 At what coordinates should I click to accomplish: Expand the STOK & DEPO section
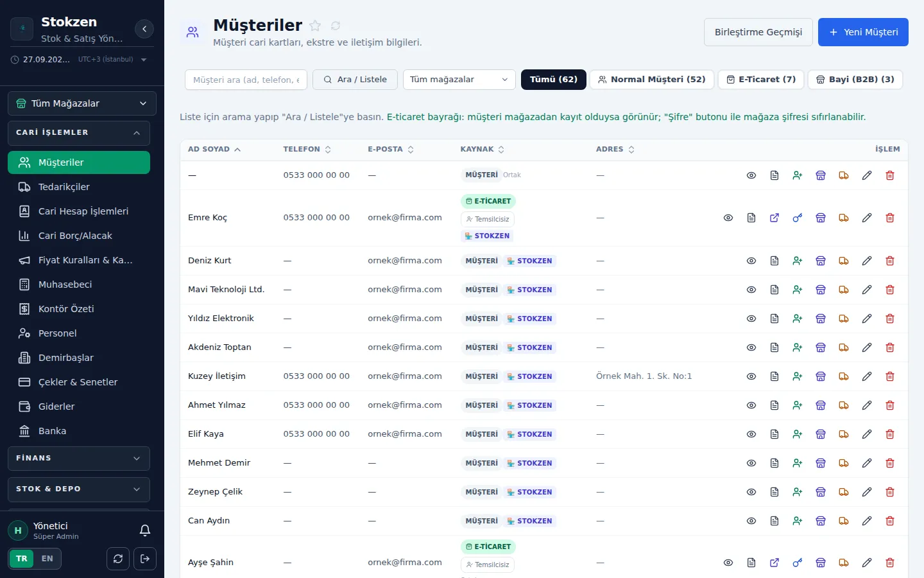point(79,489)
